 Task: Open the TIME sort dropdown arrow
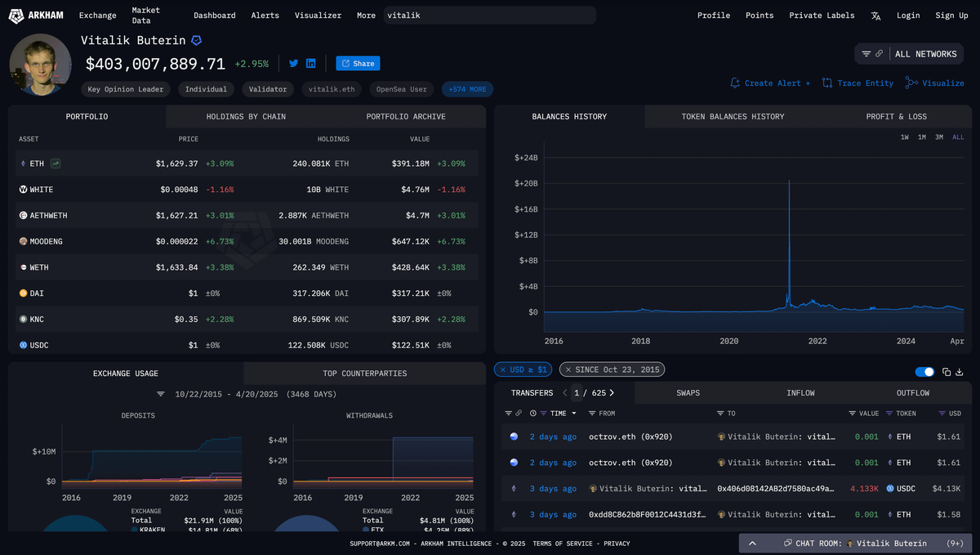click(573, 414)
